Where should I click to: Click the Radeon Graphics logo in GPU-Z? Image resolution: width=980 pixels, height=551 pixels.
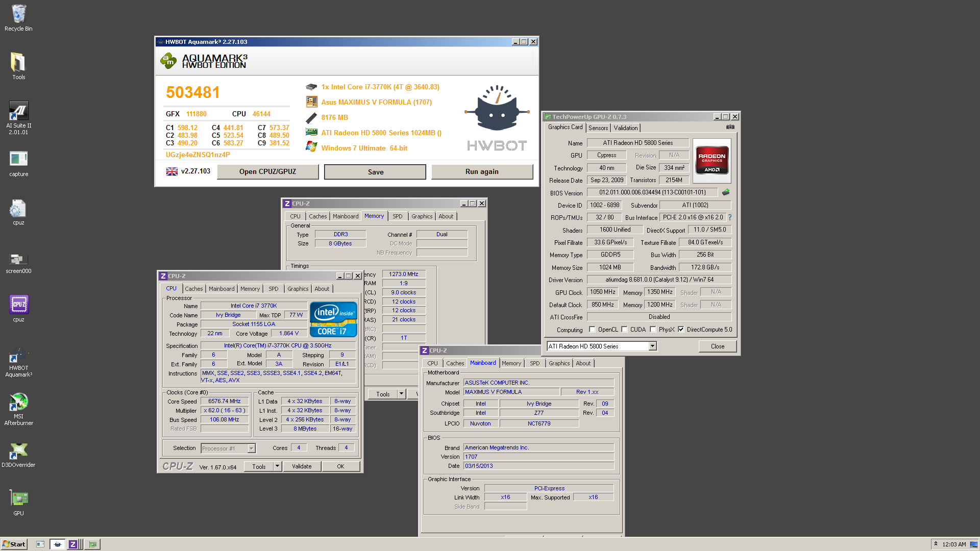(712, 161)
